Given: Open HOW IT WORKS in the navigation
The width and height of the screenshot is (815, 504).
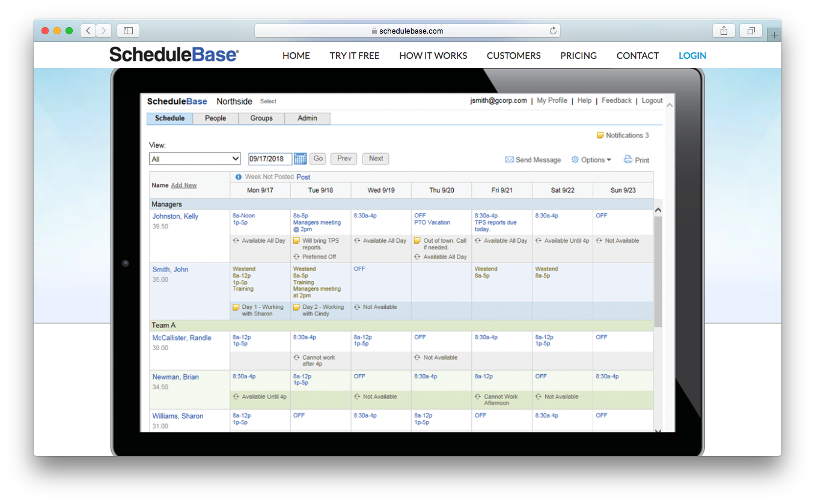Looking at the screenshot, I should [x=433, y=55].
